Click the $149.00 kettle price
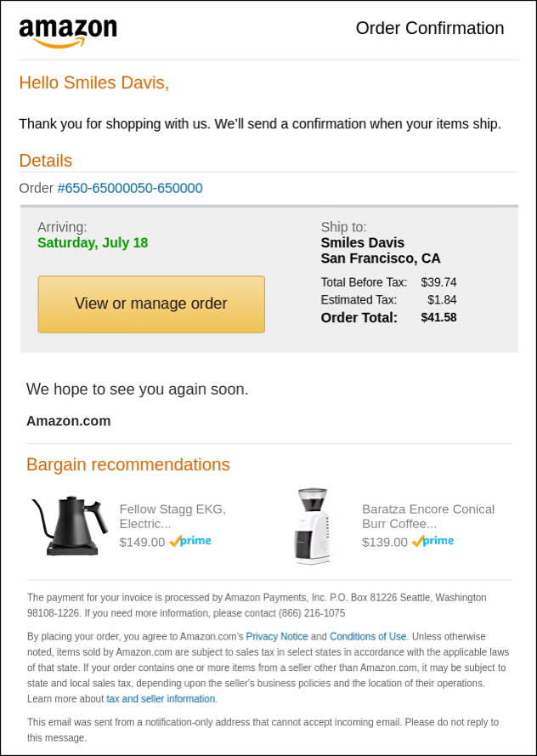This screenshot has height=756, width=537. (142, 542)
